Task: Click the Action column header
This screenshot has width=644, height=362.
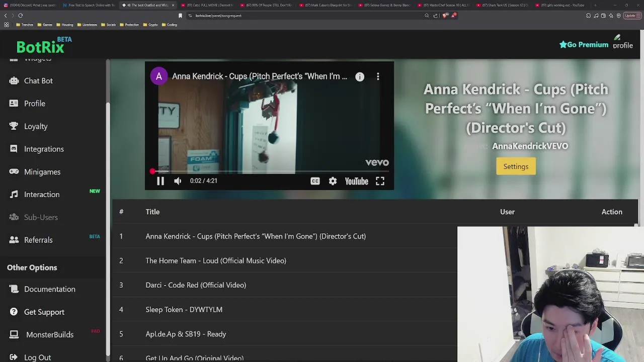Action: [x=612, y=212]
